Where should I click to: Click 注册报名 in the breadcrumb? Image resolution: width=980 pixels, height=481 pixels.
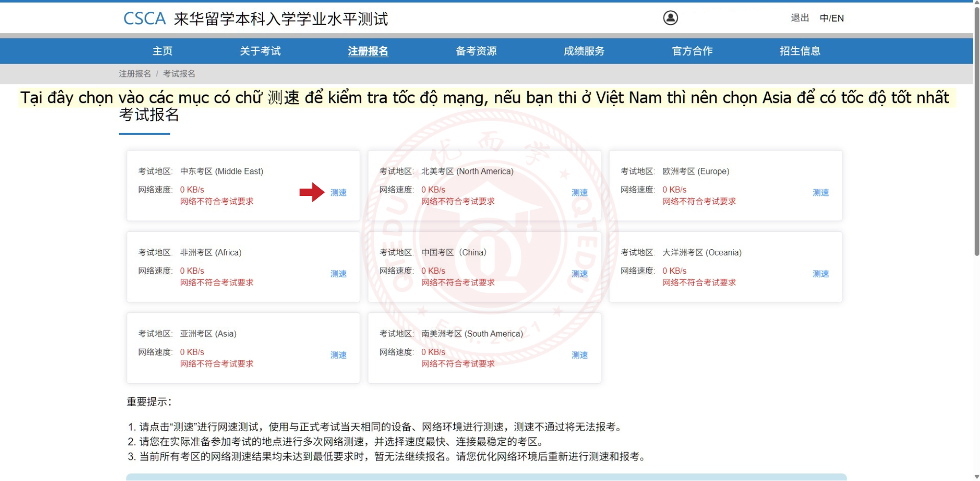click(x=135, y=73)
